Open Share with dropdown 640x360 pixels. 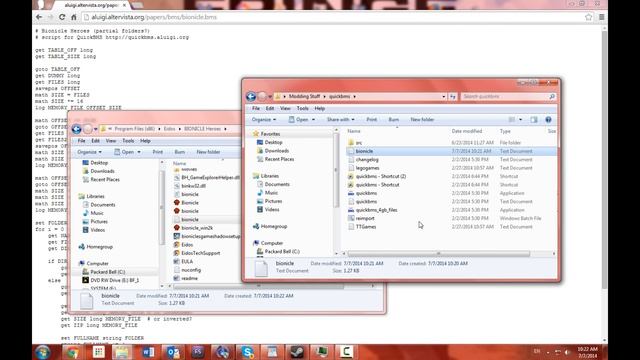340,120
